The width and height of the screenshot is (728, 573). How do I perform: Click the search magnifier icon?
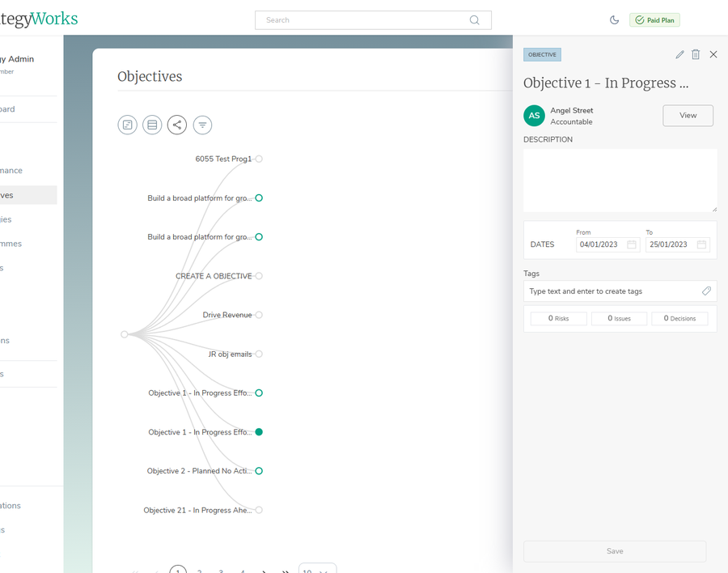[475, 20]
